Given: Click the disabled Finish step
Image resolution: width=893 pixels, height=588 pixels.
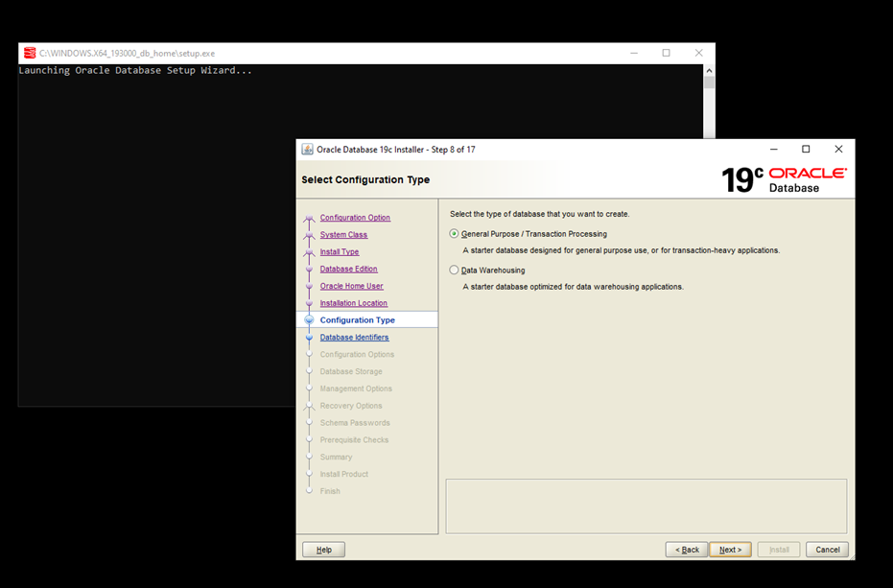Looking at the screenshot, I should coord(330,491).
